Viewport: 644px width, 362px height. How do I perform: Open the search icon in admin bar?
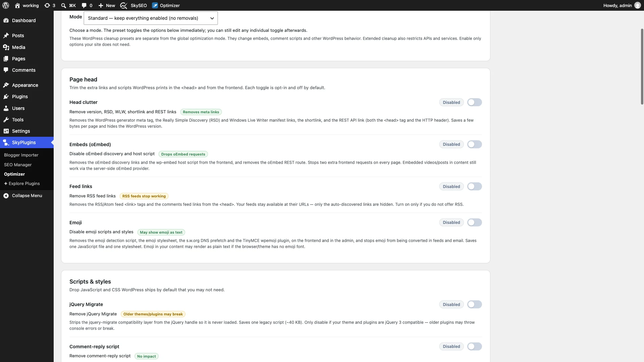(63, 5)
